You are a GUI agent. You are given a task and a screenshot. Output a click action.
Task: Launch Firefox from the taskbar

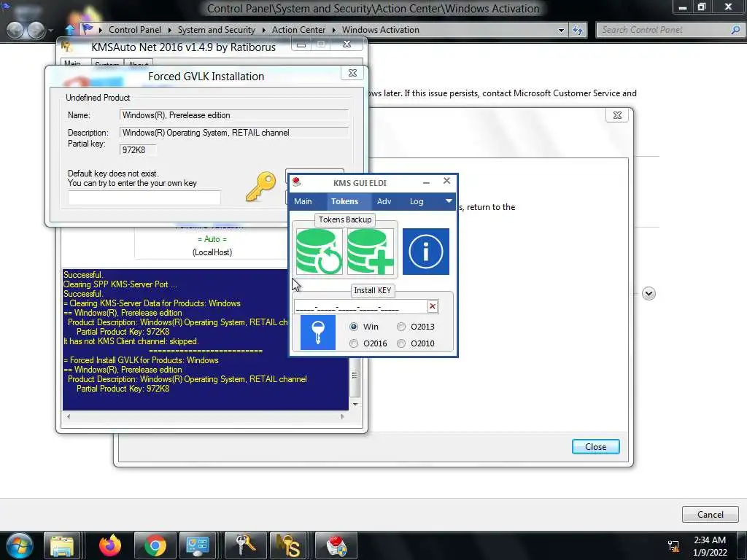click(110, 545)
